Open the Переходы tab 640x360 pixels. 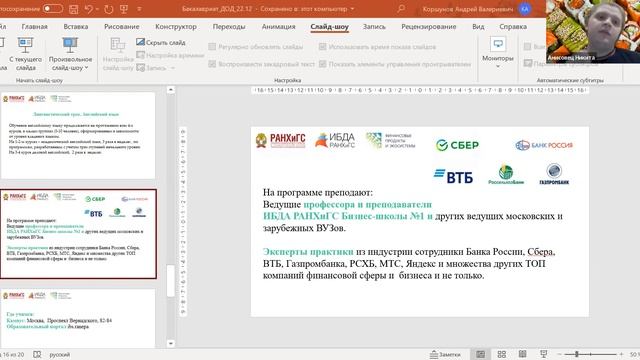click(229, 27)
